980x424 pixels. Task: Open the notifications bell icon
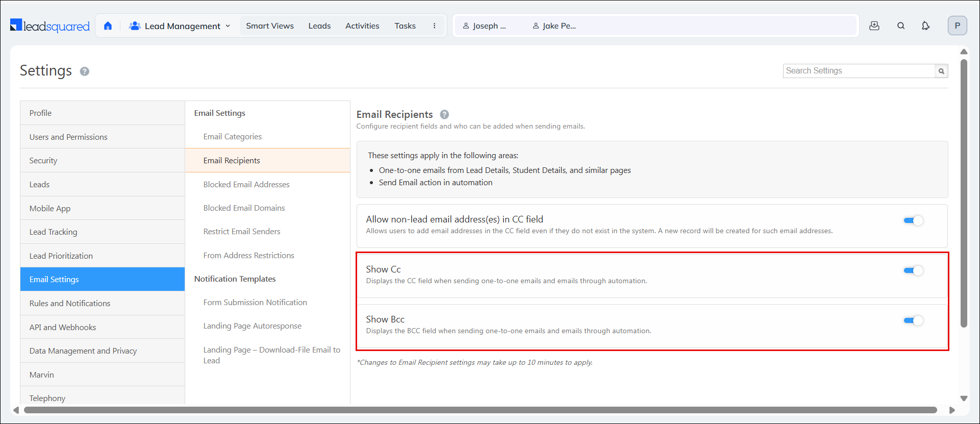pos(925,26)
